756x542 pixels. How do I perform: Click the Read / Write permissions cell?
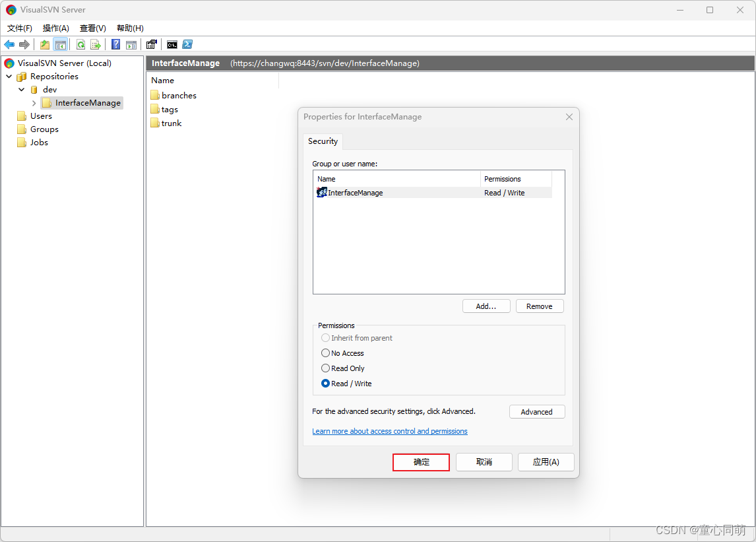point(504,193)
